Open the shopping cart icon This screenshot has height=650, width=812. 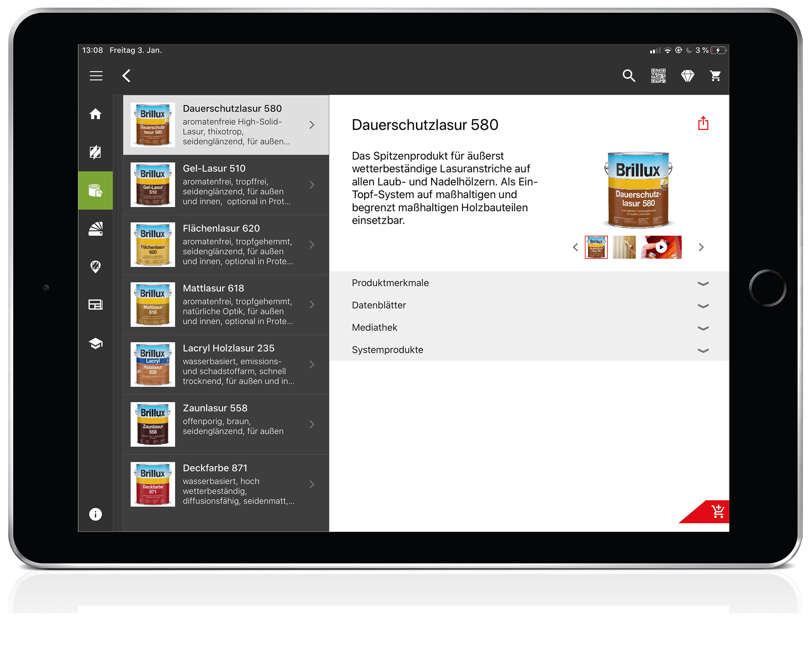(716, 76)
